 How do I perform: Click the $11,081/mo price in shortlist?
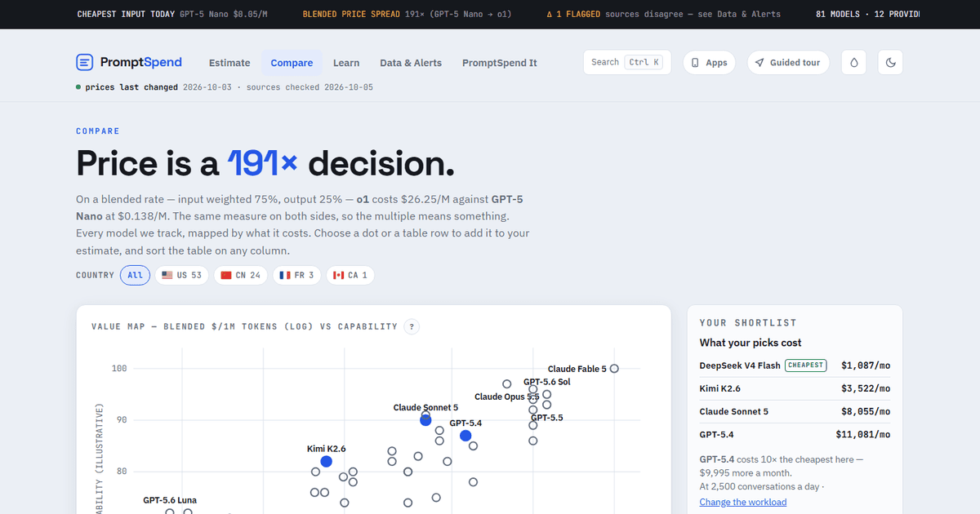863,435
